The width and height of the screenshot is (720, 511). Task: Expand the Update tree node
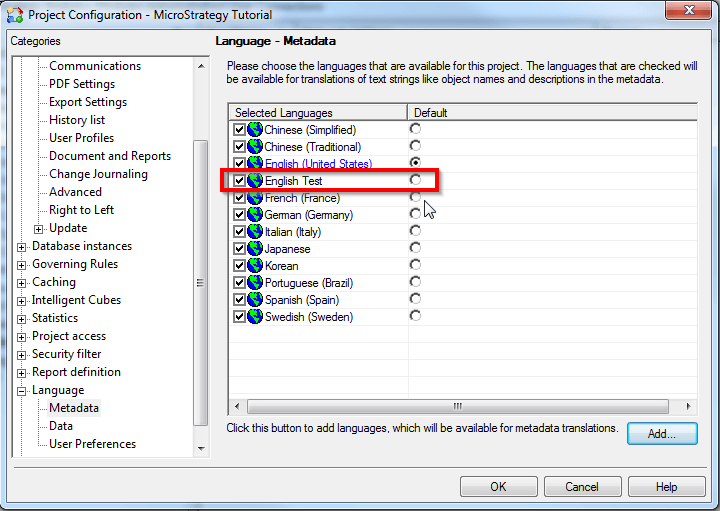click(x=39, y=229)
